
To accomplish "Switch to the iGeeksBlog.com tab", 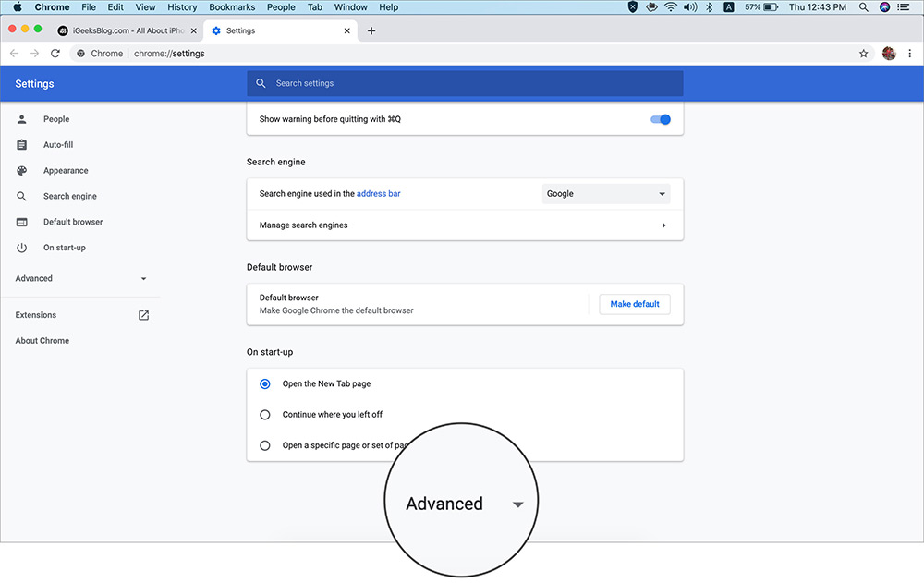I will [125, 30].
